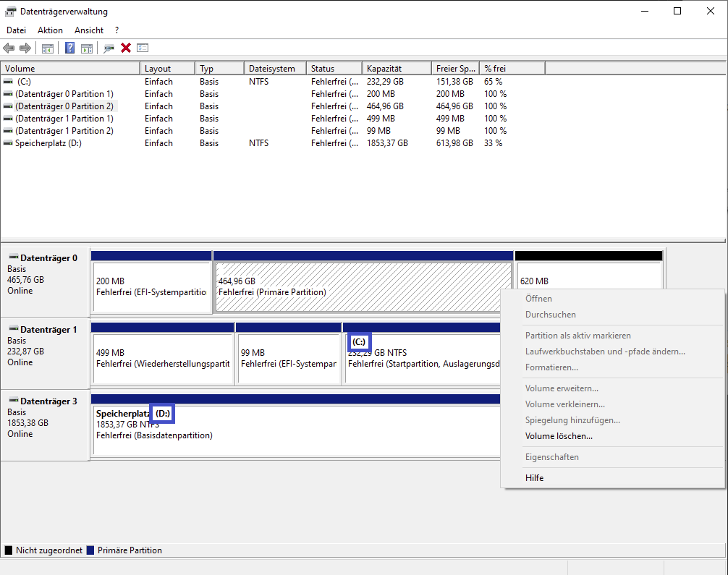Click drive icon beside Datenträger 1 Partition 2
The image size is (728, 575).
(x=8, y=131)
